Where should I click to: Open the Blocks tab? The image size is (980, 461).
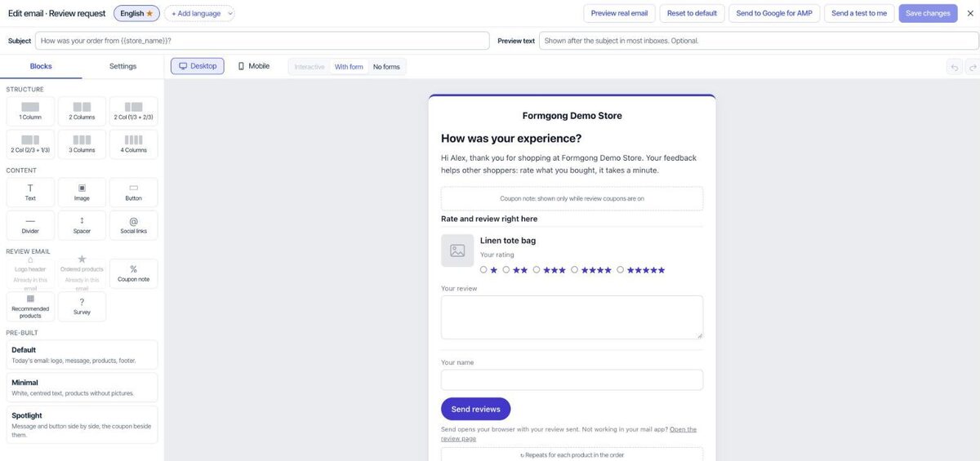click(41, 66)
